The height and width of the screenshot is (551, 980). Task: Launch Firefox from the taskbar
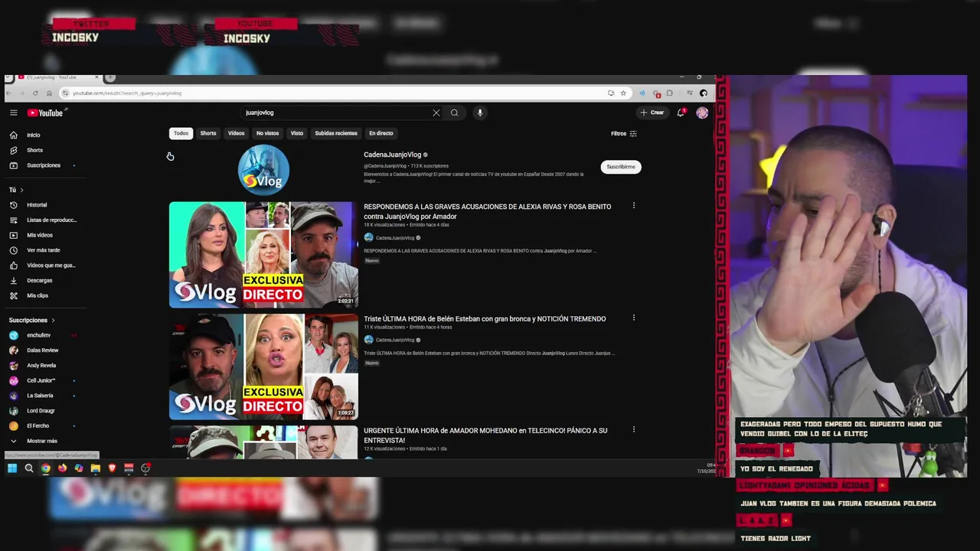[x=62, y=468]
